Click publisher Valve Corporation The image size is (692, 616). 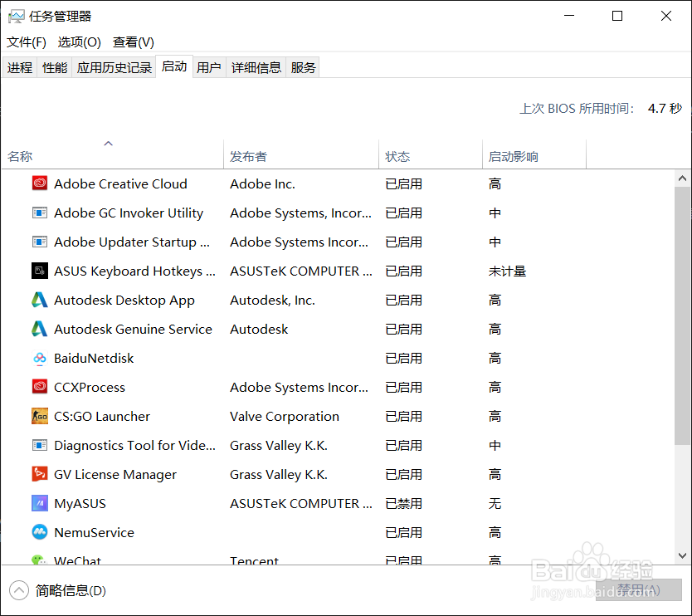coord(285,417)
